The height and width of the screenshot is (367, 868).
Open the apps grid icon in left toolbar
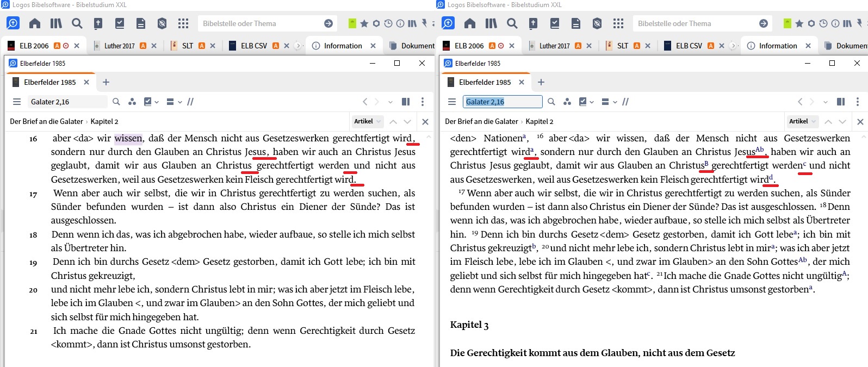[x=183, y=23]
